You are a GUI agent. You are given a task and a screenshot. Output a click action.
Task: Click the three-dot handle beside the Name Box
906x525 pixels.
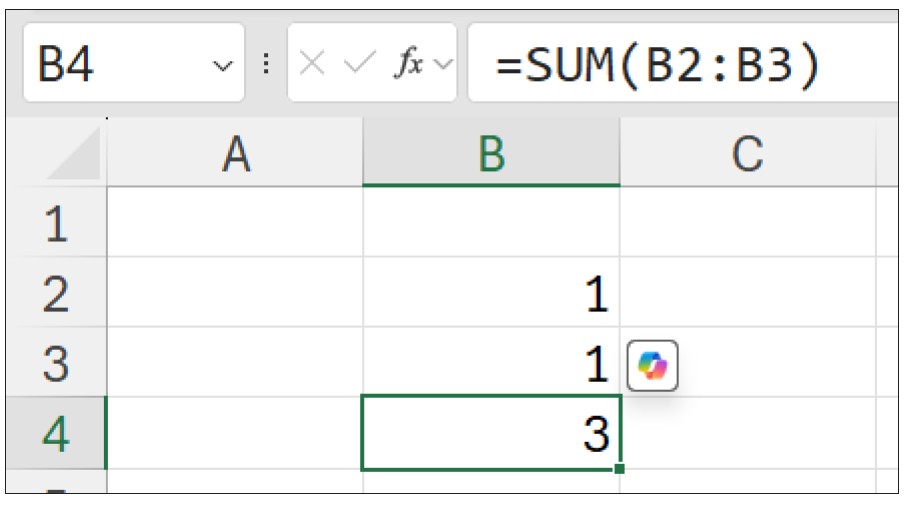pyautogui.click(x=266, y=64)
